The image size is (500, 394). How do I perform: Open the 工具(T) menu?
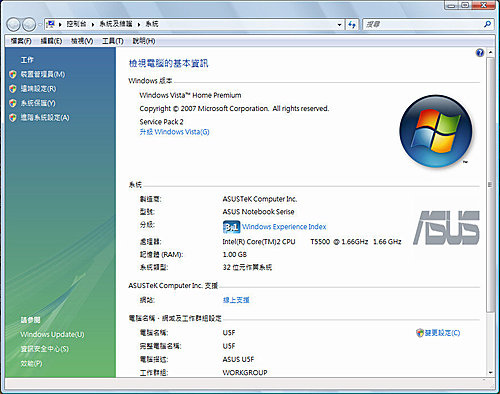pyautogui.click(x=113, y=41)
